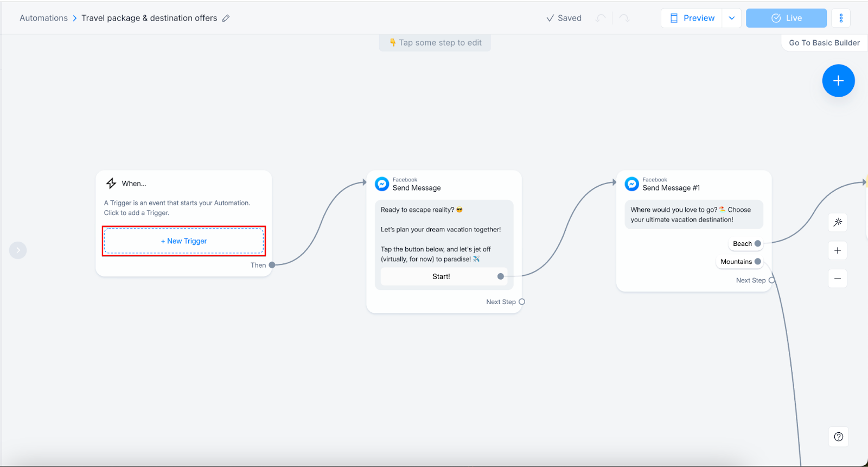
Task: Click the Start! message button
Action: pyautogui.click(x=444, y=276)
